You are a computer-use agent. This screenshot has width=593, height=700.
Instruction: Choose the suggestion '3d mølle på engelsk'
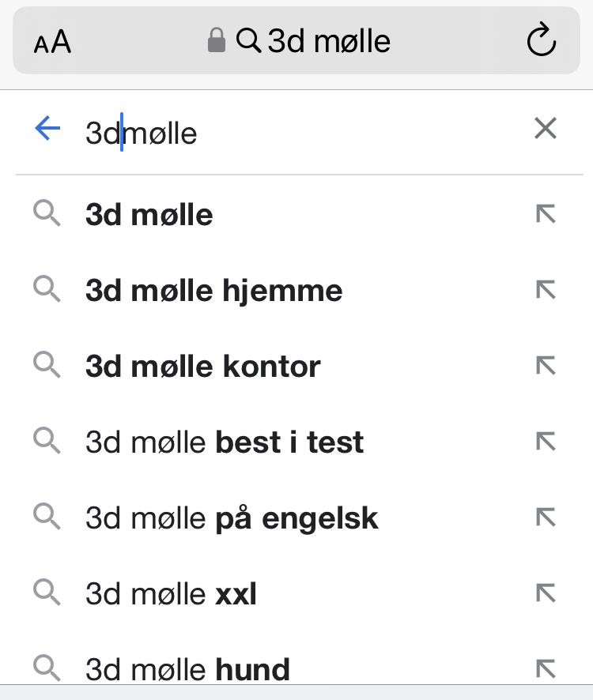point(232,518)
